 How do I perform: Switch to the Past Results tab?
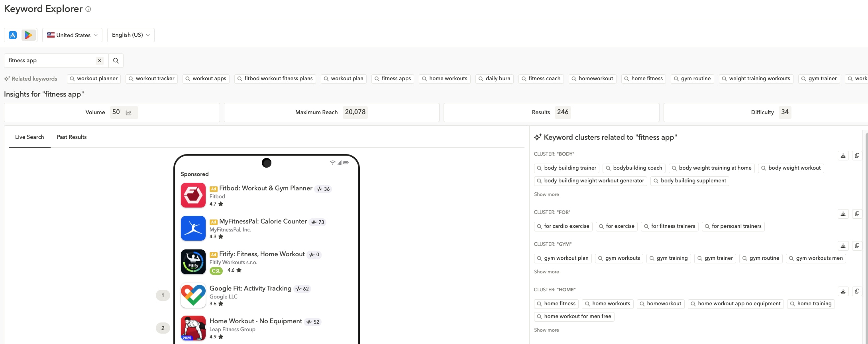point(72,137)
